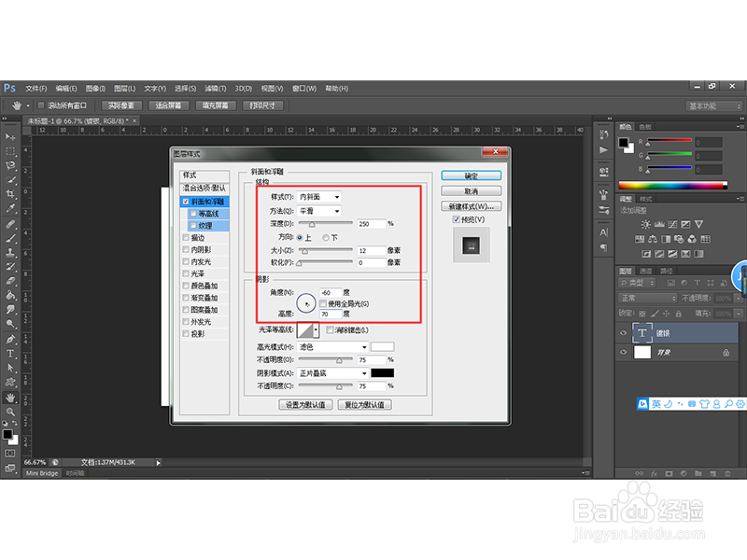Select the Eyedropper tool
Screen dimensions: 747x560
[x=10, y=208]
